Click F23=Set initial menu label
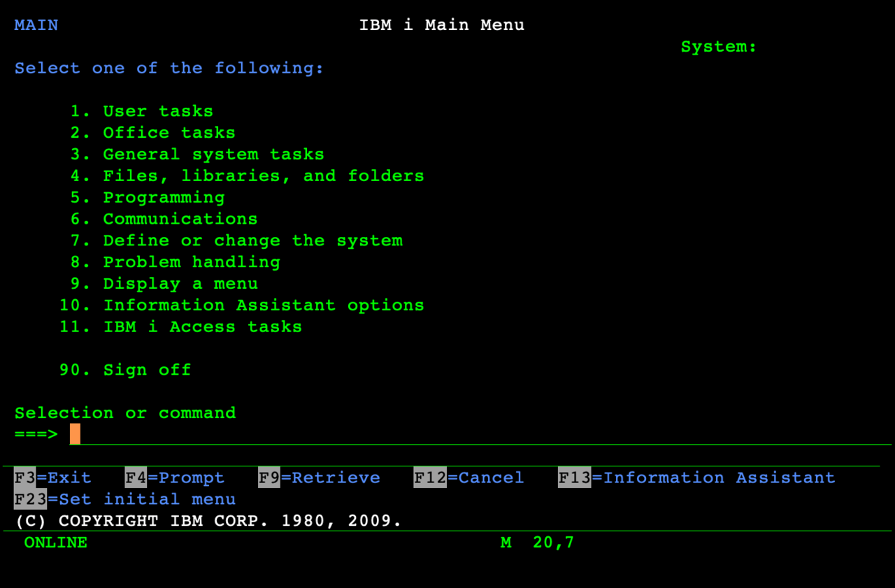The height and width of the screenshot is (588, 895). 126,499
